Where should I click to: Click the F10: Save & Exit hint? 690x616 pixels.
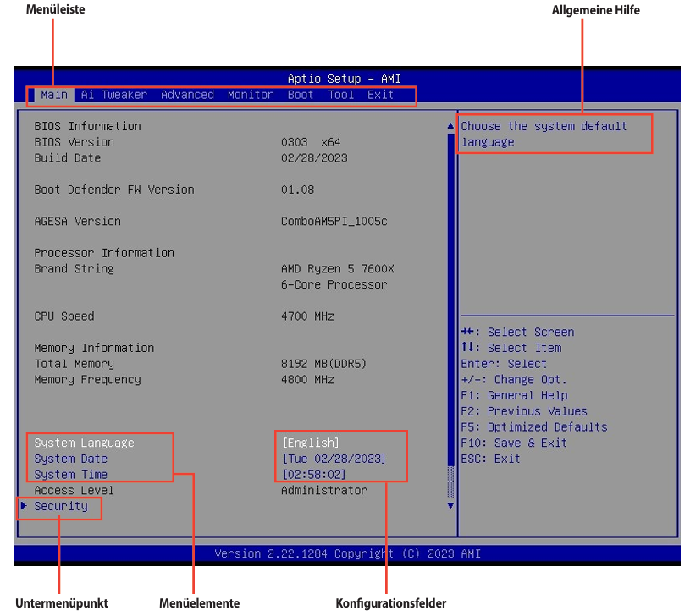[514, 443]
